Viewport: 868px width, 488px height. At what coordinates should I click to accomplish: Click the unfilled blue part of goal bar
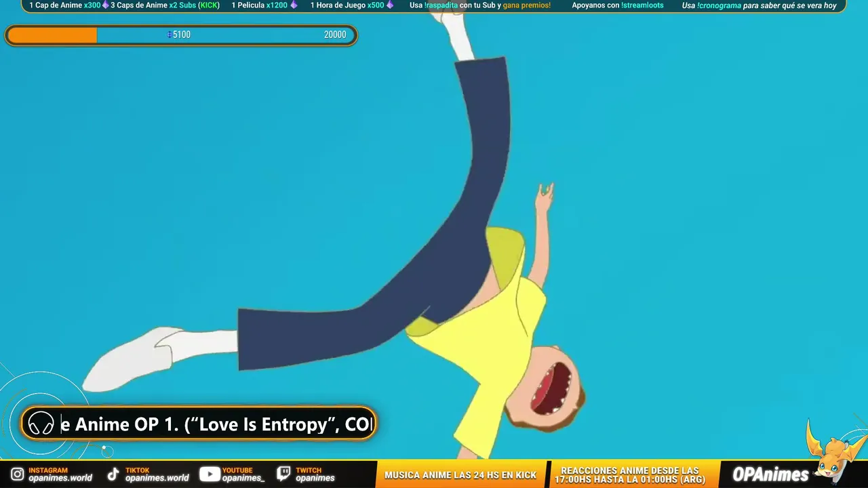[x=226, y=35]
